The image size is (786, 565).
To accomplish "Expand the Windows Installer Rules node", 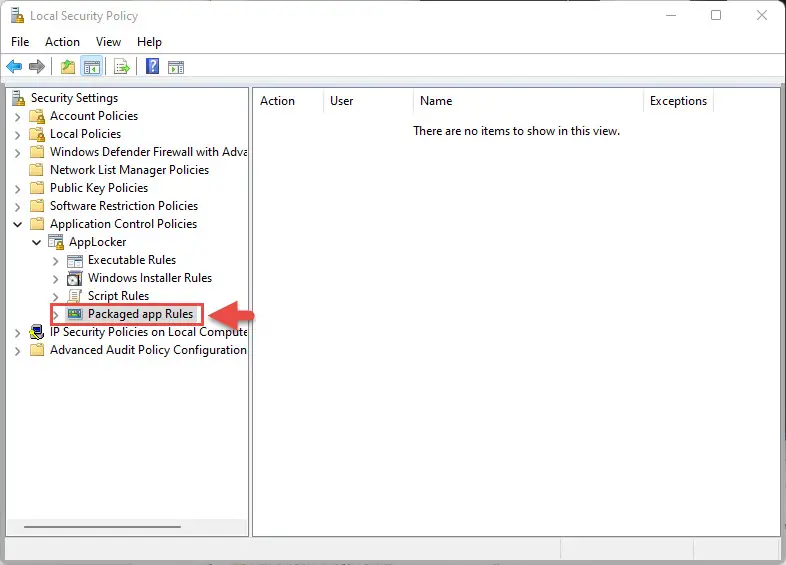I will [x=56, y=279].
